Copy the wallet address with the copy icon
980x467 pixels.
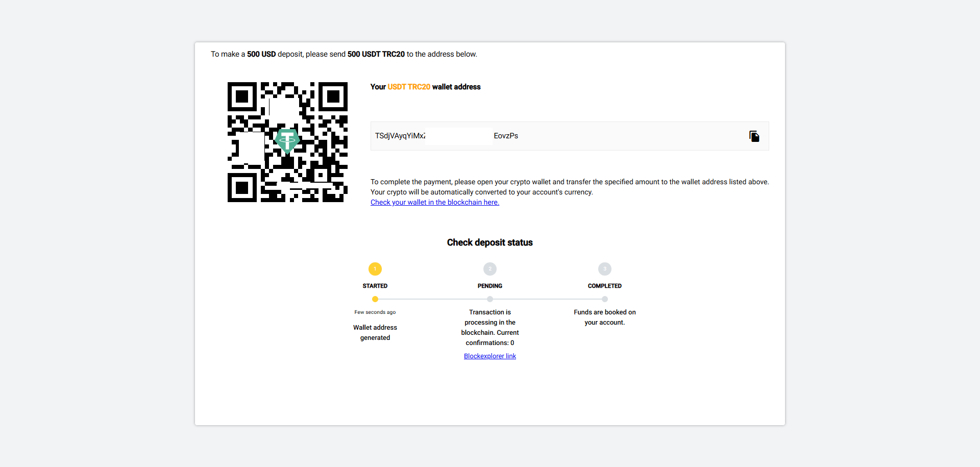[x=754, y=136]
